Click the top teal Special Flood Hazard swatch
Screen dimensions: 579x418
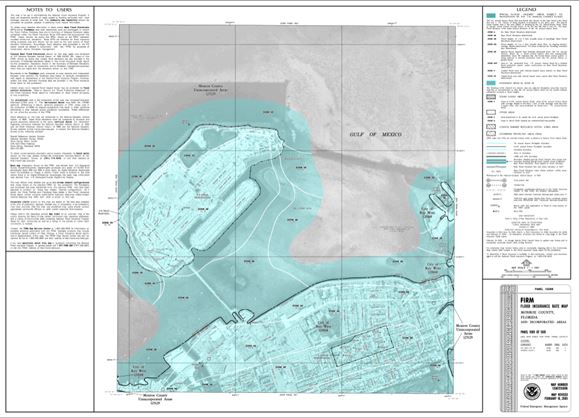coord(491,16)
